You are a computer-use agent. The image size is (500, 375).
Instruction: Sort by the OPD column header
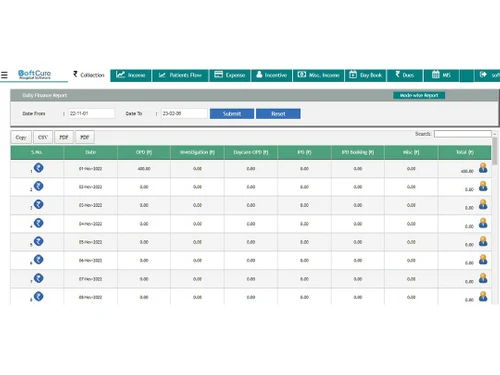click(x=144, y=152)
